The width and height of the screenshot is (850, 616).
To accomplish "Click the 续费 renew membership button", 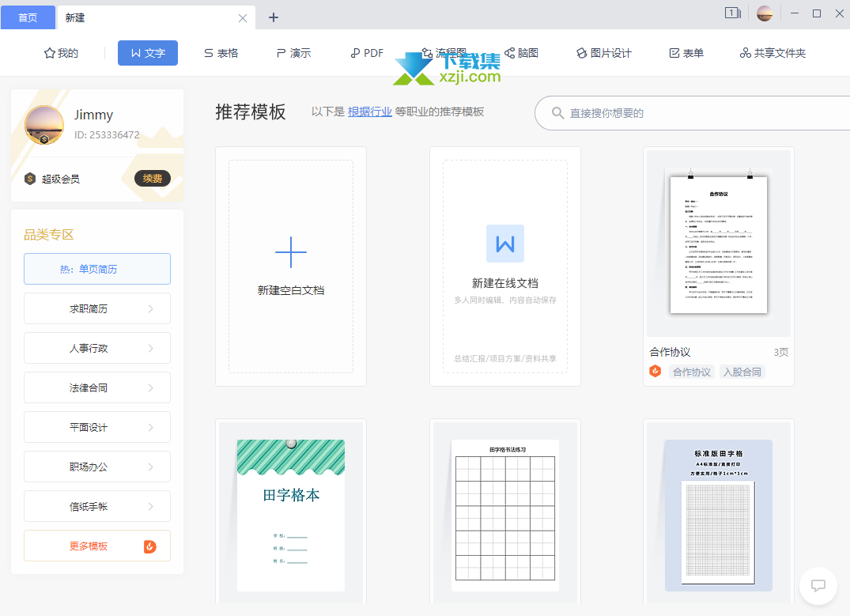I will tap(153, 179).
